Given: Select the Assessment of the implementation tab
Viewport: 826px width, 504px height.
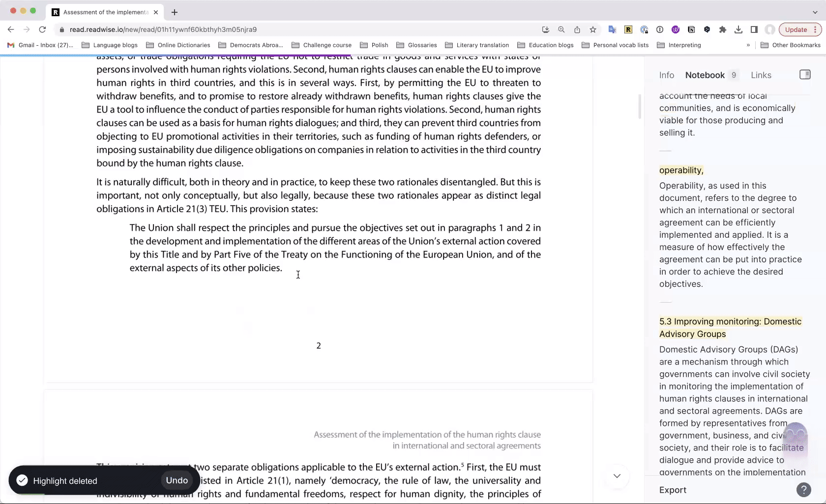Looking at the screenshot, I should (105, 12).
